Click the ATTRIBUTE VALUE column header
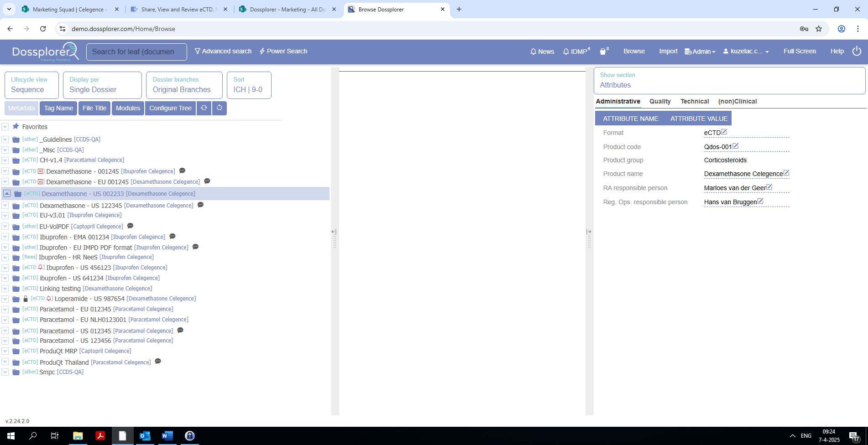The width and height of the screenshot is (868, 445). point(699,119)
